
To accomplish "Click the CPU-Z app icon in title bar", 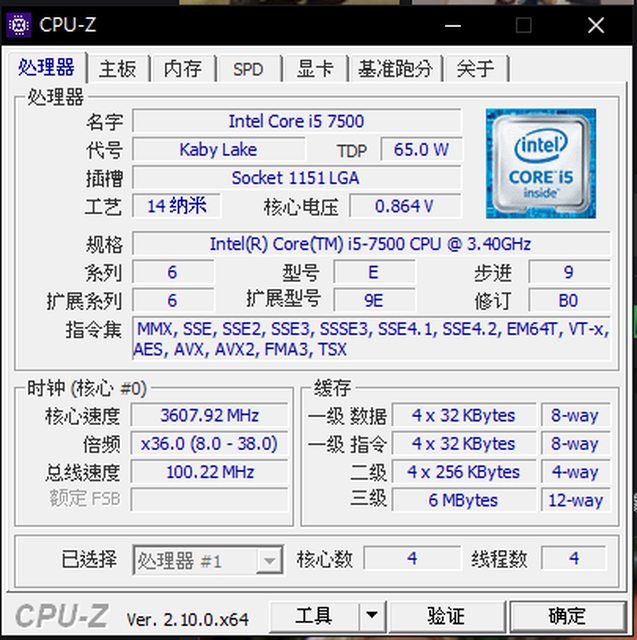I will (x=18, y=25).
